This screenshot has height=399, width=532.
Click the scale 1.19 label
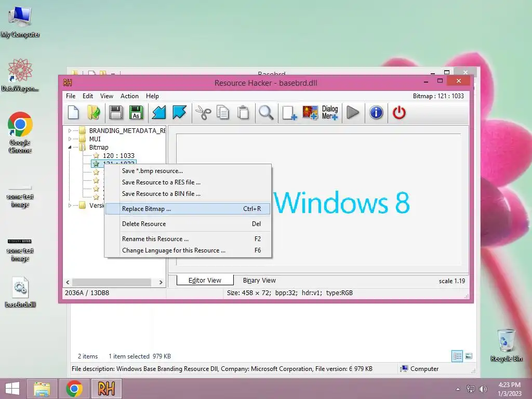[452, 281]
